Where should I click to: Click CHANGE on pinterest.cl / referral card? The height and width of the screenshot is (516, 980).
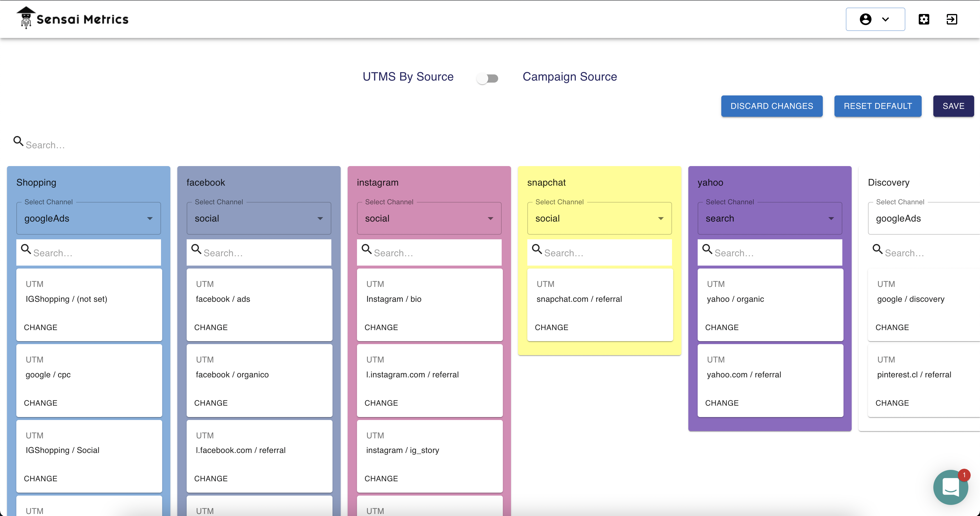[x=892, y=403]
